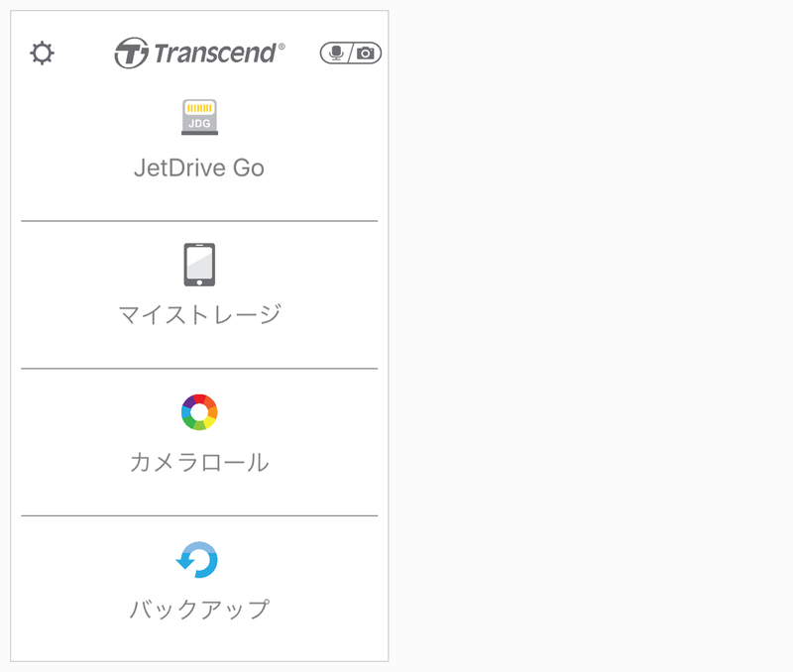Image resolution: width=793 pixels, height=672 pixels.
Task: Tap the microphone voice recorder icon
Action: pos(336,53)
